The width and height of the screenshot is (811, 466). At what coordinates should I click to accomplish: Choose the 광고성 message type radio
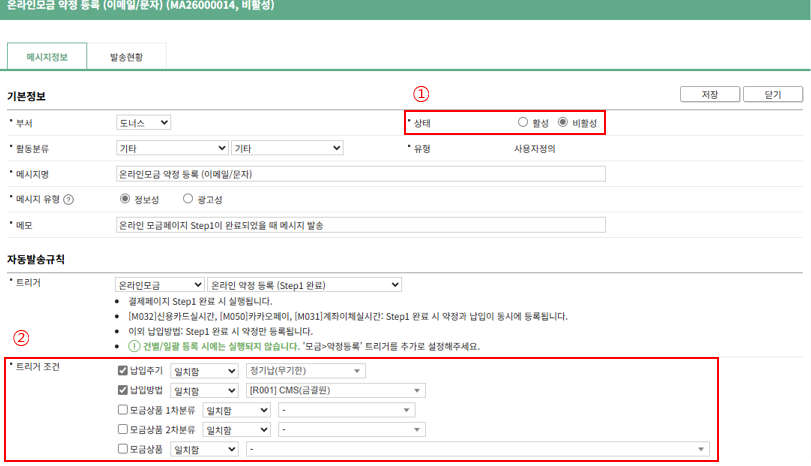tap(188, 199)
